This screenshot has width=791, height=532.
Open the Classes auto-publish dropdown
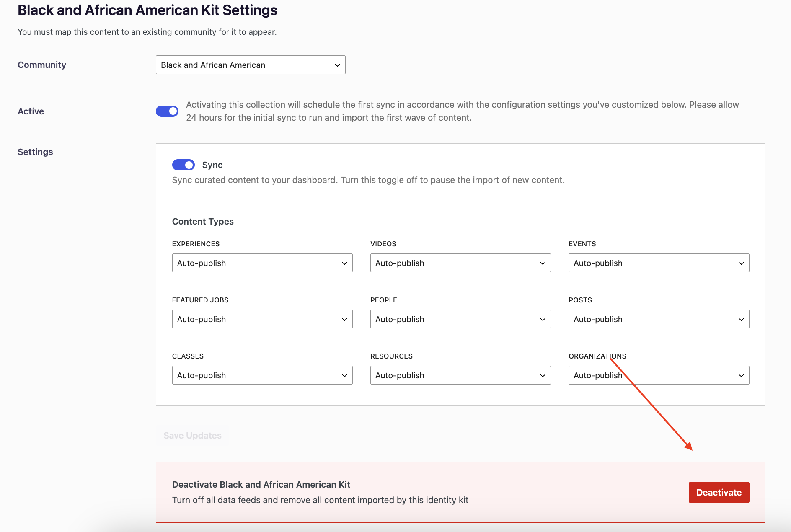262,375
